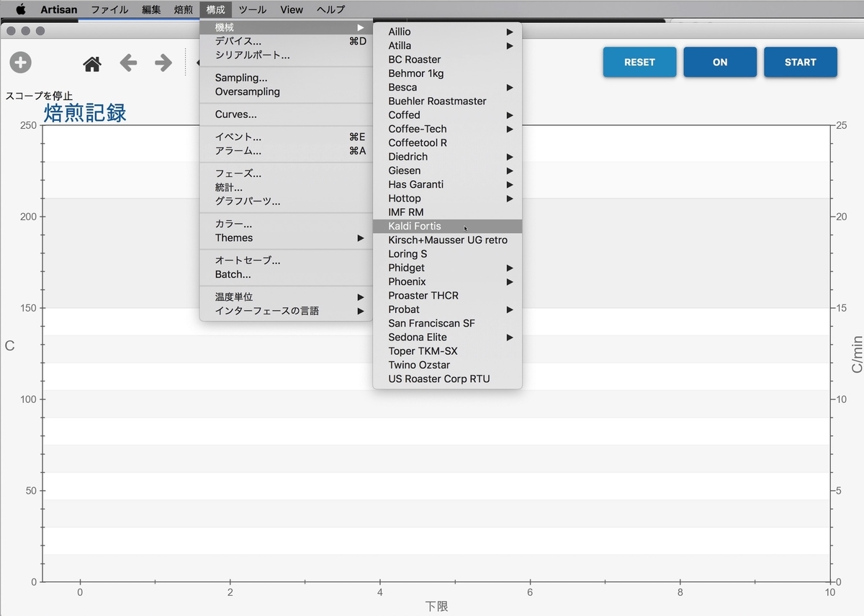The width and height of the screenshot is (864, 616).
Task: Select US Roaster Corp RTU machine
Action: [448, 379]
